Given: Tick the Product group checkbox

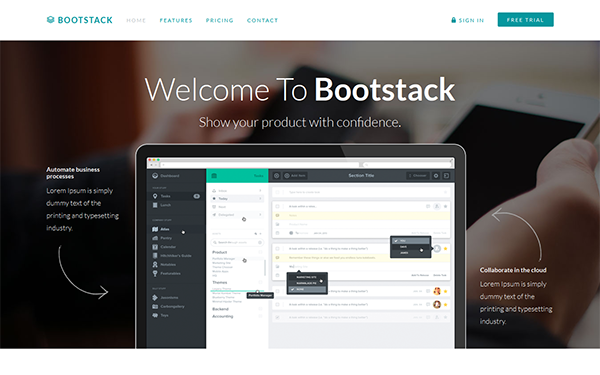Looking at the screenshot, I should (x=260, y=252).
